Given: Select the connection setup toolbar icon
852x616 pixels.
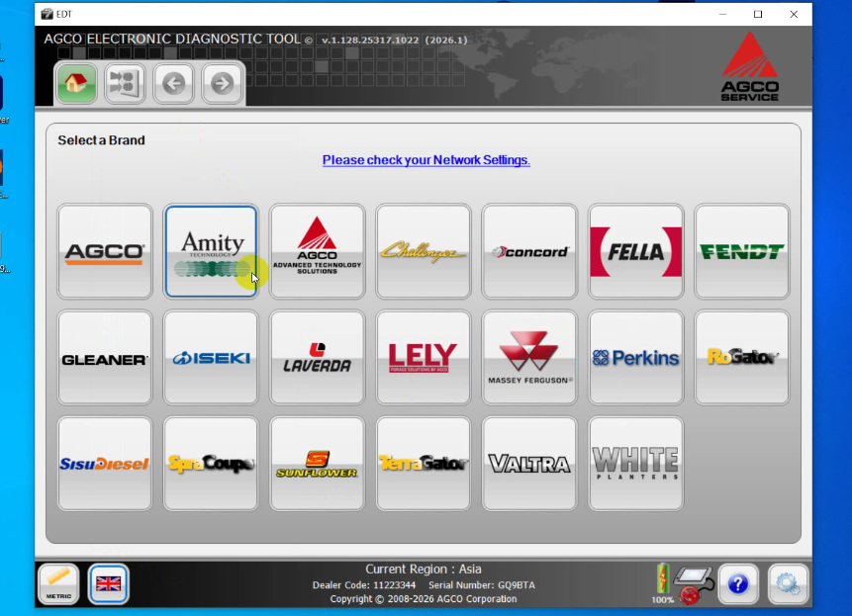Looking at the screenshot, I should 124,83.
